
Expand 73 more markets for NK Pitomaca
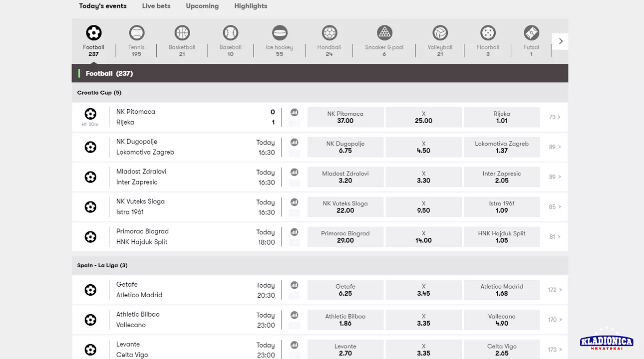click(x=555, y=117)
